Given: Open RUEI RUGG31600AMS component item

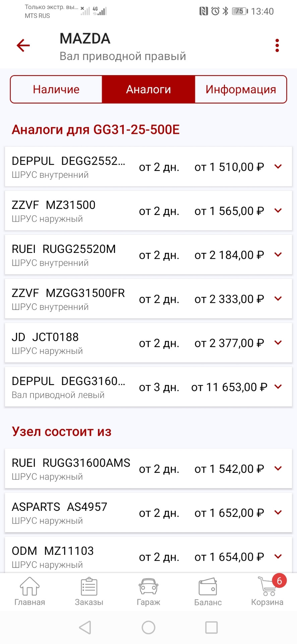Looking at the screenshot, I should 148,468.
